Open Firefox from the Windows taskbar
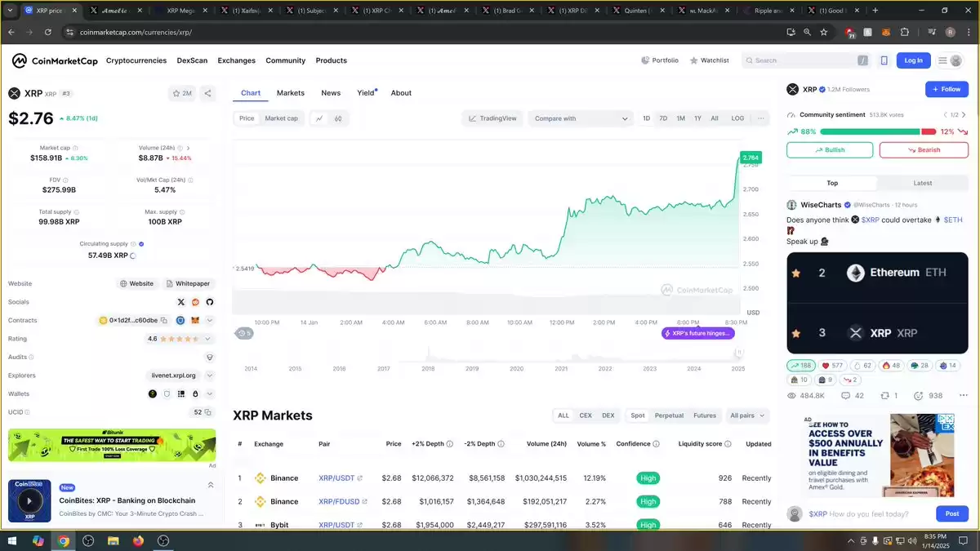The image size is (980, 551). (137, 540)
